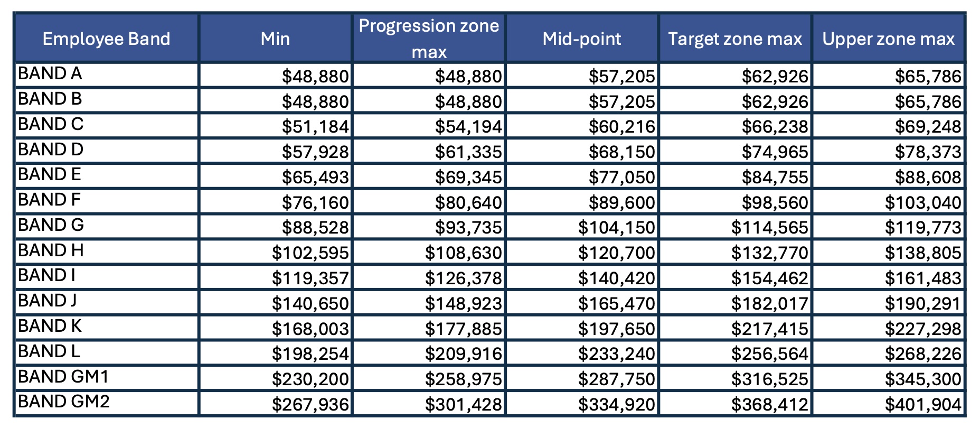Viewport: 980px width, 428px height.
Task: Select the BAND C row label
Action: tap(51, 124)
